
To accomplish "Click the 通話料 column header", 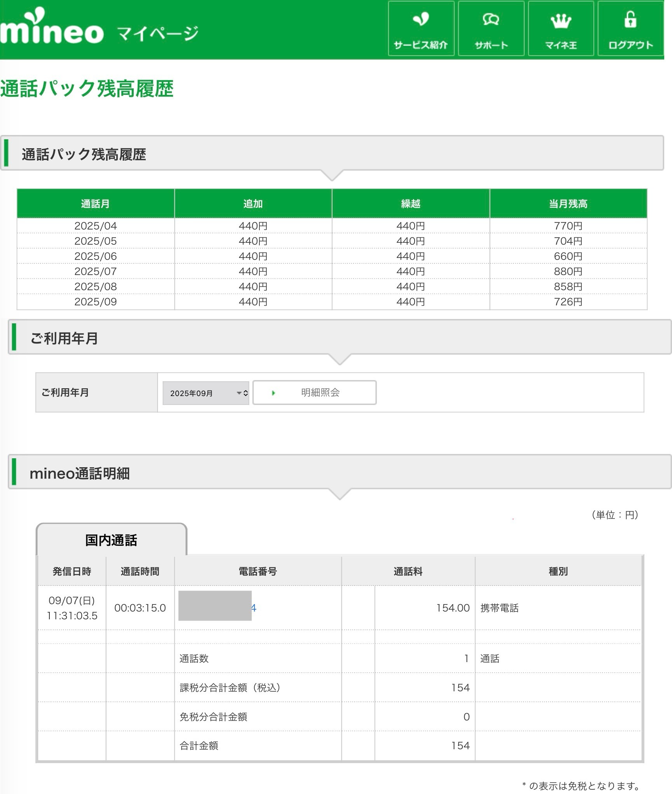I will pyautogui.click(x=408, y=571).
